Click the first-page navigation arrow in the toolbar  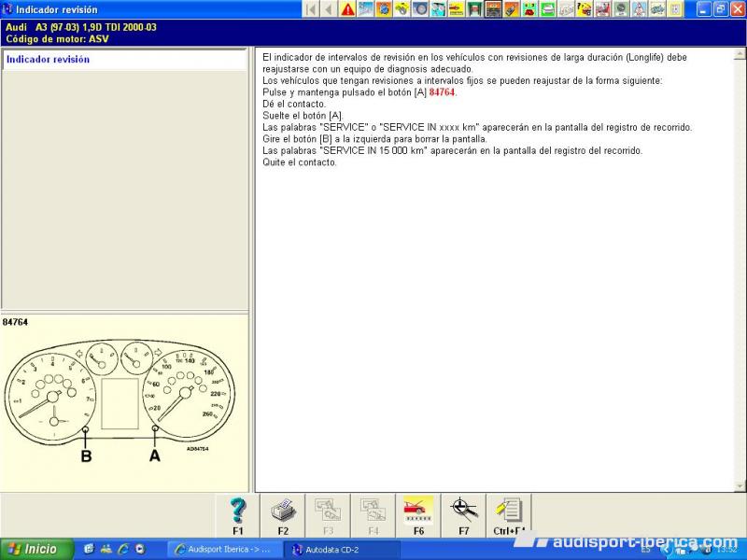coord(311,9)
